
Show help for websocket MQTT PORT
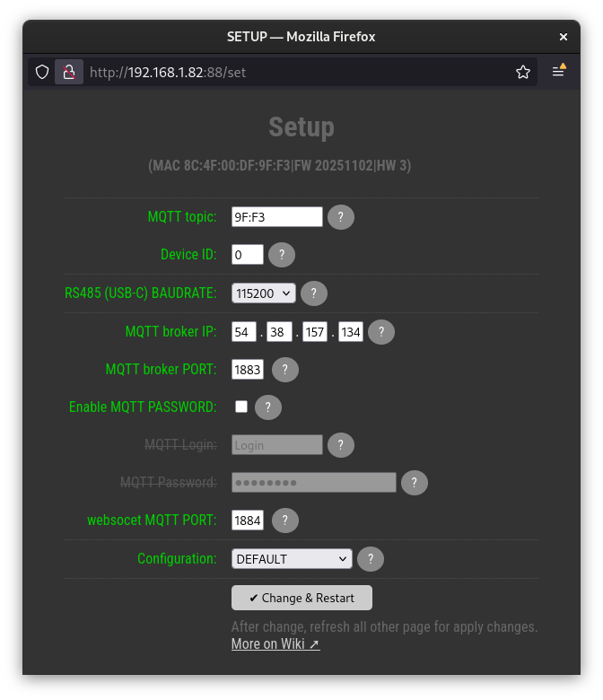pos(285,521)
